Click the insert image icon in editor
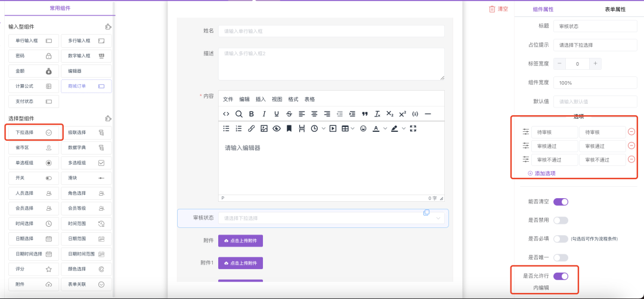 click(264, 128)
